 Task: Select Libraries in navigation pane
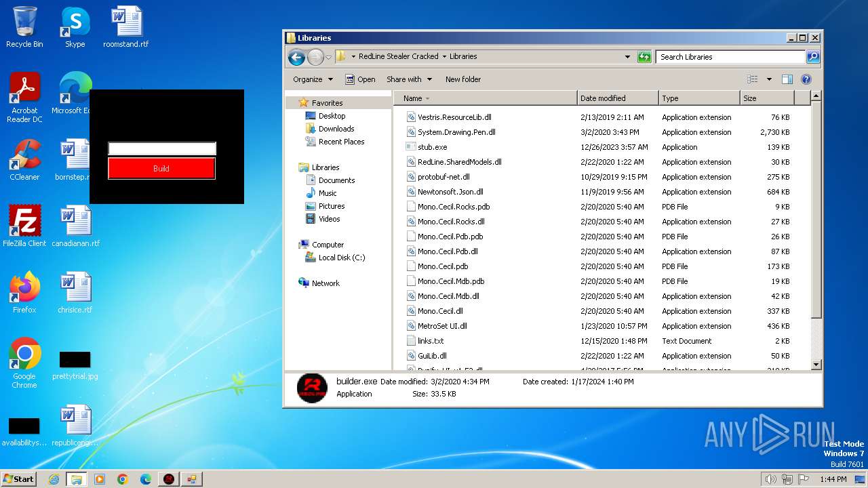[325, 167]
